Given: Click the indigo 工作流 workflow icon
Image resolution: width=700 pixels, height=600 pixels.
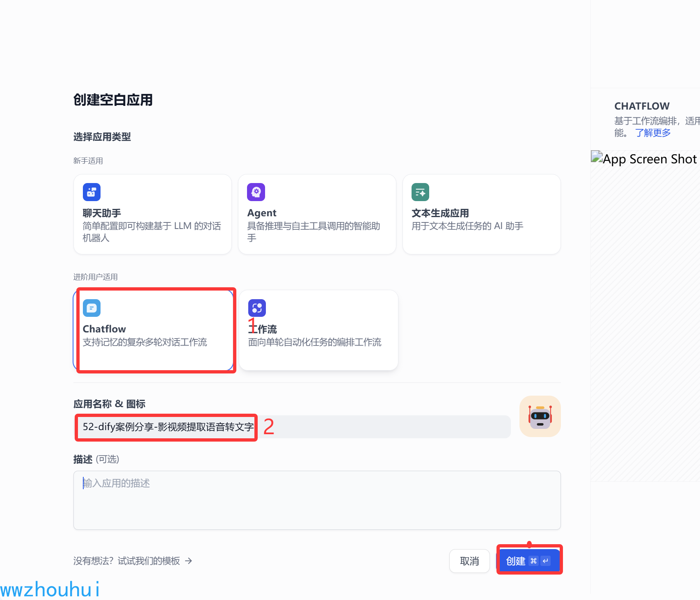Looking at the screenshot, I should pyautogui.click(x=257, y=308).
